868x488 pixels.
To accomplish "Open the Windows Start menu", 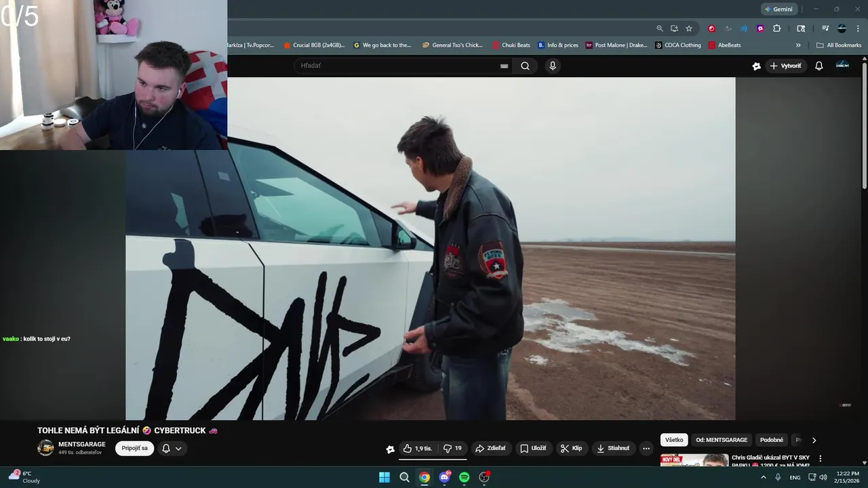I will pyautogui.click(x=384, y=477).
